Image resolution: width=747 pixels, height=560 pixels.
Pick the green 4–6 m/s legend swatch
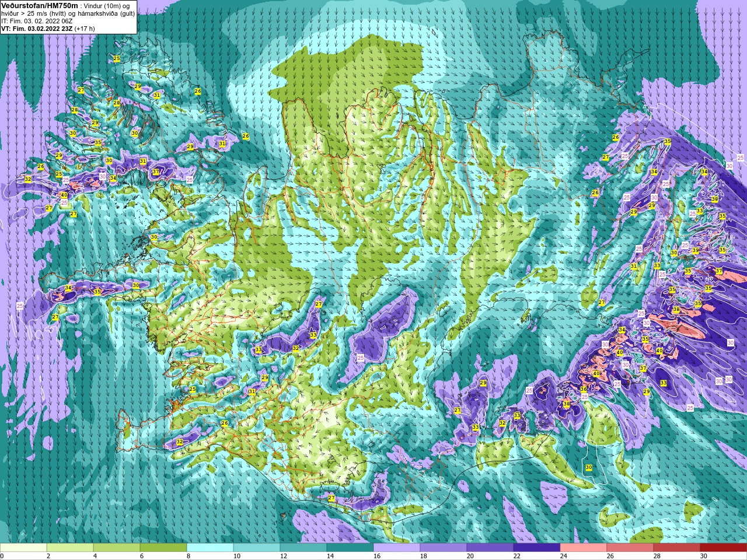coord(117,548)
